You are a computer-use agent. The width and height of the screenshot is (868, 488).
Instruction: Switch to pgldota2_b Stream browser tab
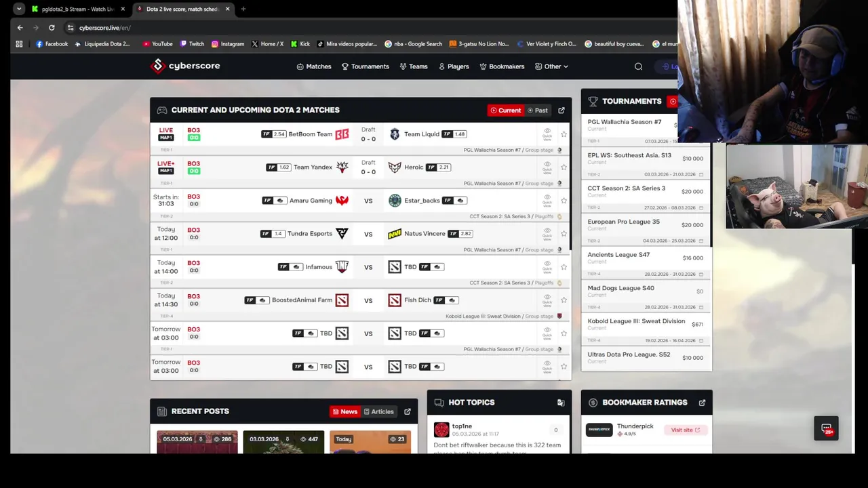pos(78,9)
